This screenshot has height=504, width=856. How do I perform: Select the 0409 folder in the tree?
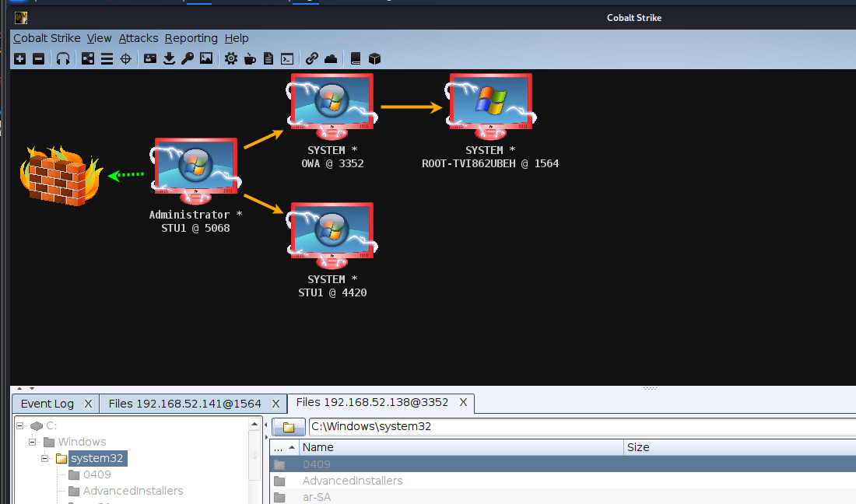point(96,474)
